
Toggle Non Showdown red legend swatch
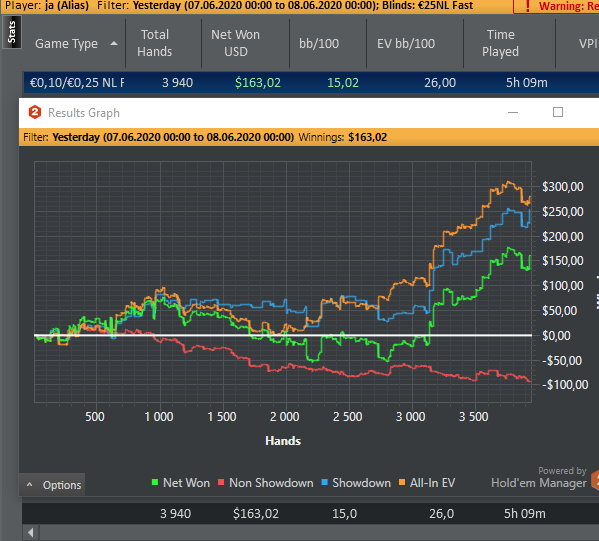[x=221, y=482]
